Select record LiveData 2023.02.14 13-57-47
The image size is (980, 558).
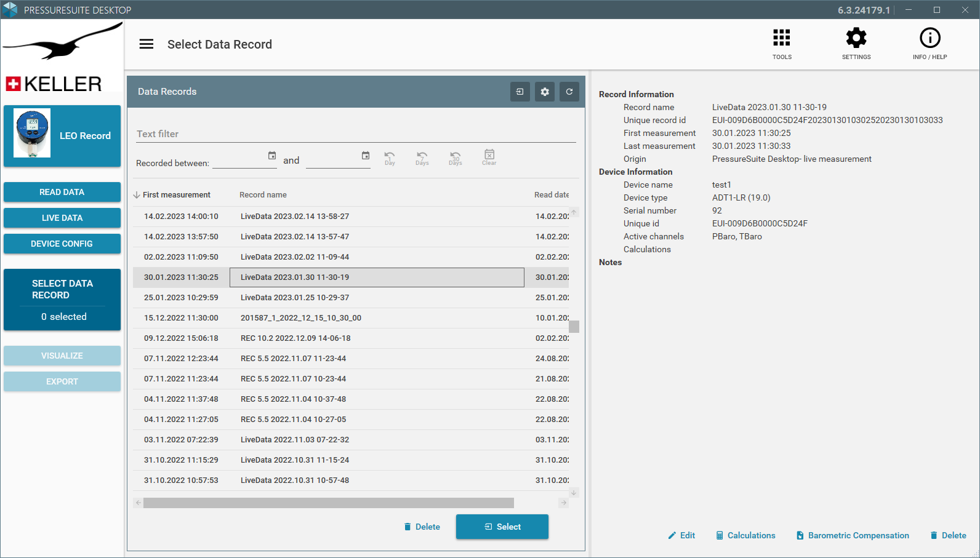pos(351,237)
